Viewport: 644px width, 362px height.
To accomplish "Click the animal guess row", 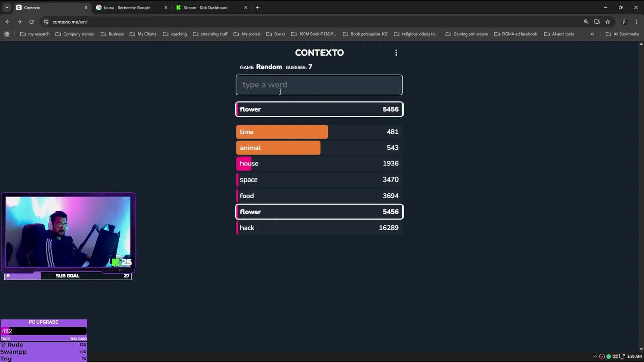I will click(x=319, y=148).
